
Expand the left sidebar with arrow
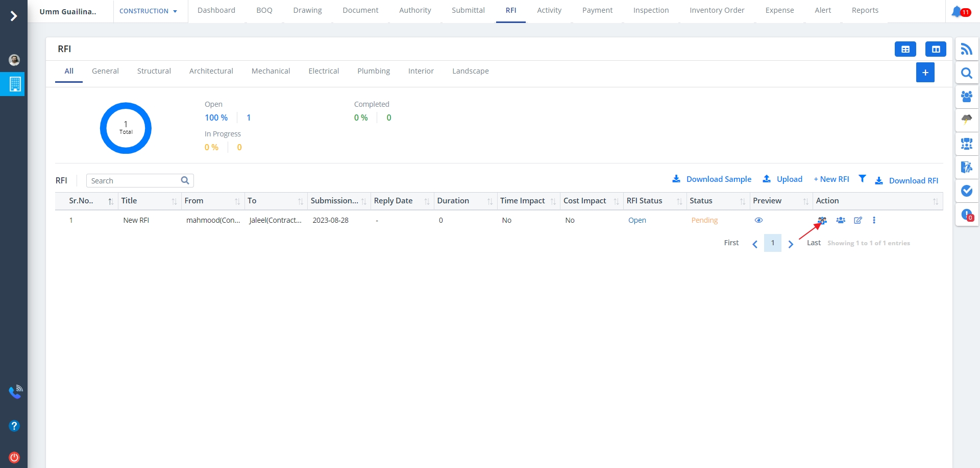coord(14,16)
